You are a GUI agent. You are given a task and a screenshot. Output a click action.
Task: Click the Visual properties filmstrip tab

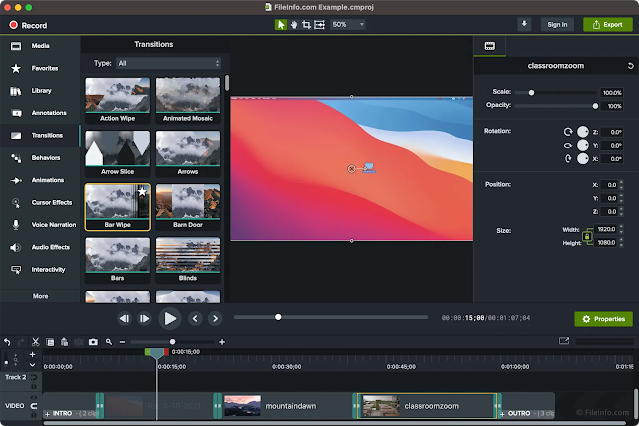489,46
